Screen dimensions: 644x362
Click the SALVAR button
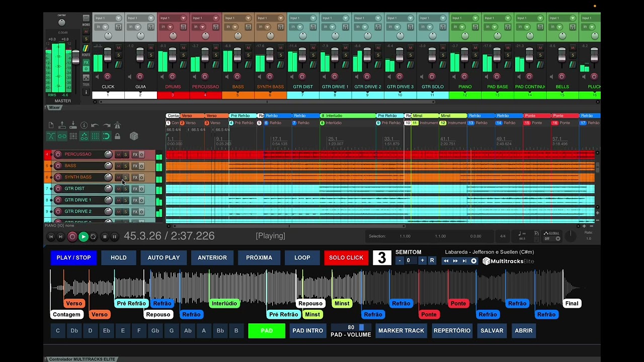pyautogui.click(x=492, y=330)
